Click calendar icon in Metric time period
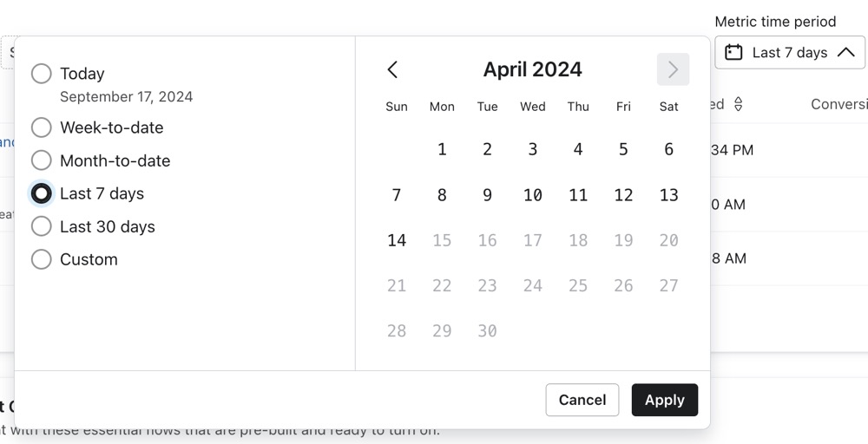 pos(733,53)
